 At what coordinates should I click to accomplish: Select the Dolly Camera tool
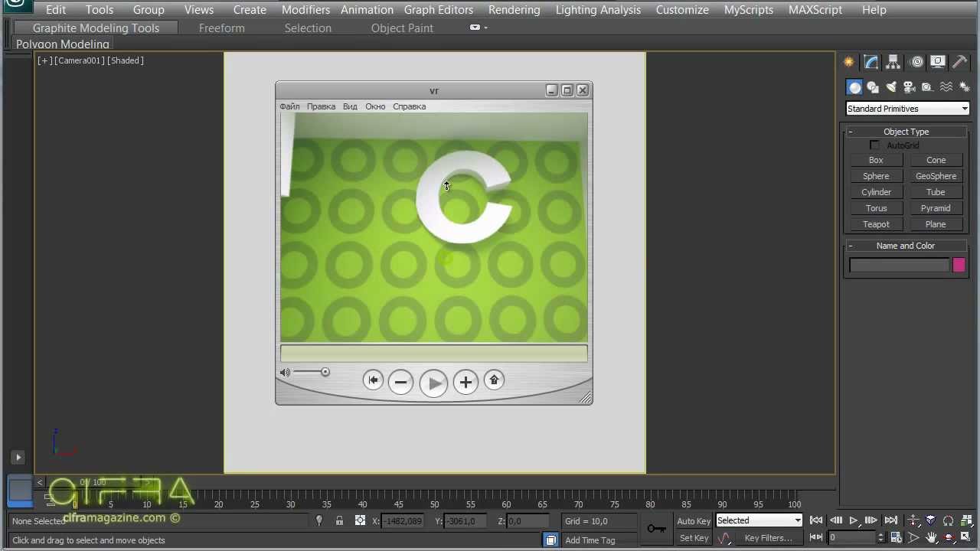pos(913,520)
